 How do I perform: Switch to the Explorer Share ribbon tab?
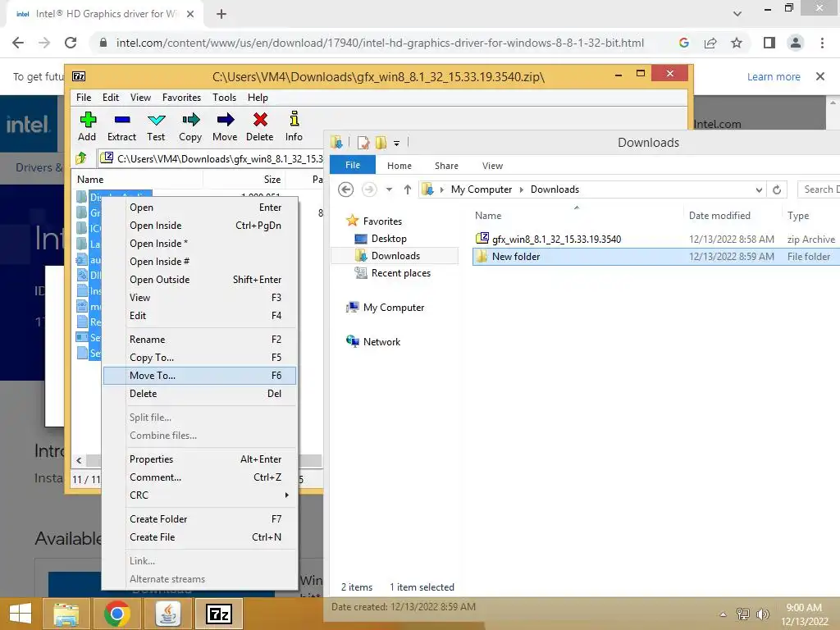[x=446, y=166]
